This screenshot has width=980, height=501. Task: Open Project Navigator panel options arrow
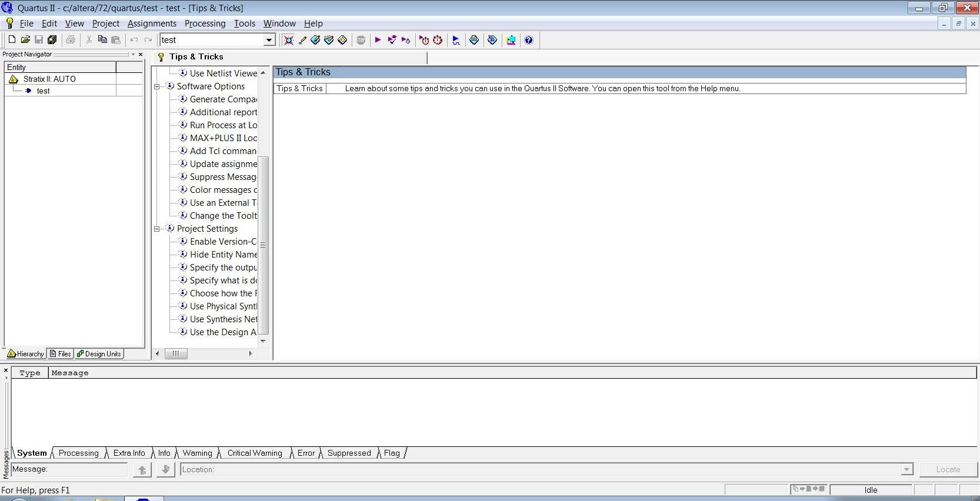pos(133,54)
